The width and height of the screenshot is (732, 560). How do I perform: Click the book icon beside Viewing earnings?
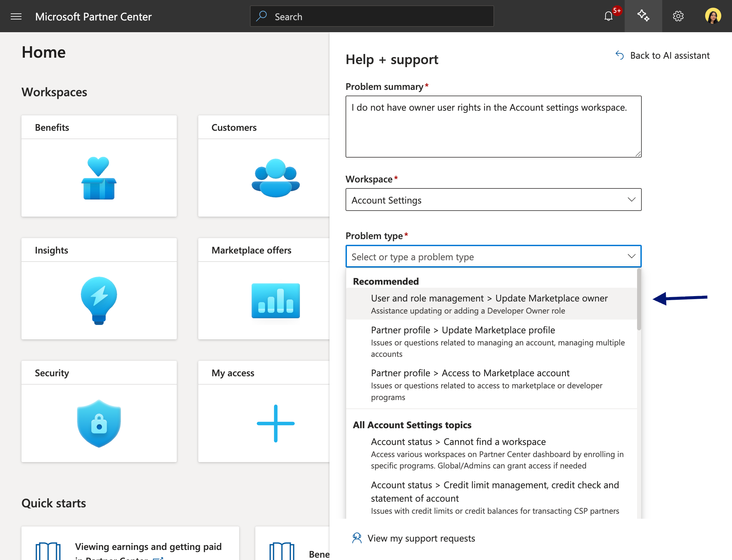pos(48,551)
